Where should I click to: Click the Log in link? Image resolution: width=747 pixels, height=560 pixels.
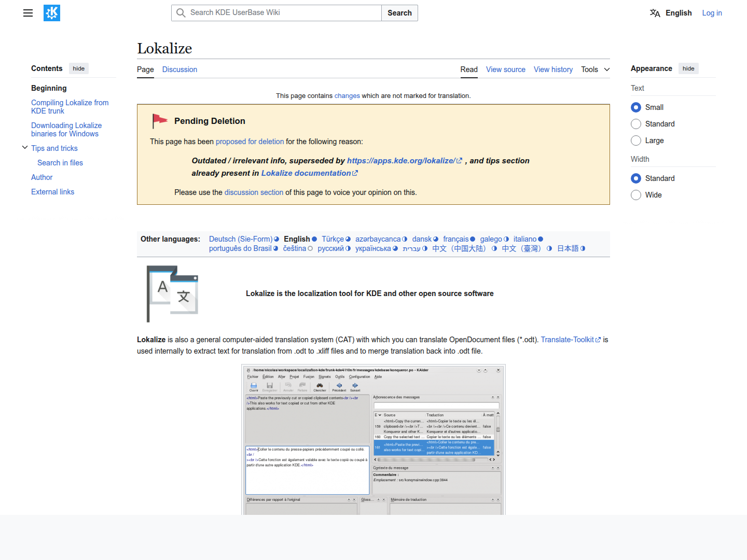click(712, 13)
